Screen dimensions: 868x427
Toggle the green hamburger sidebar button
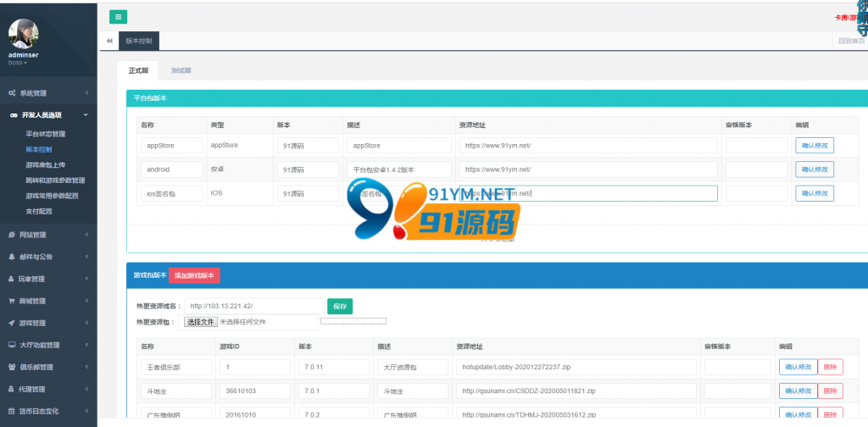tap(118, 17)
